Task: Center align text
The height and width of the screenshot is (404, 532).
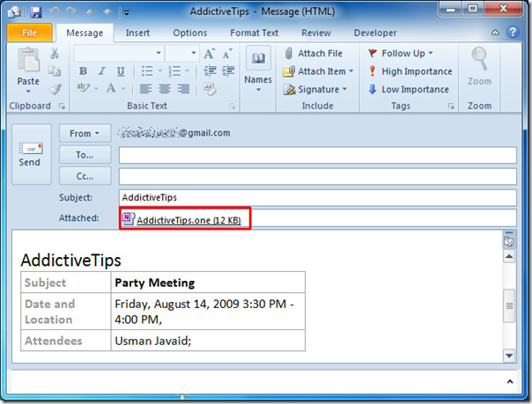Action: click(165, 89)
